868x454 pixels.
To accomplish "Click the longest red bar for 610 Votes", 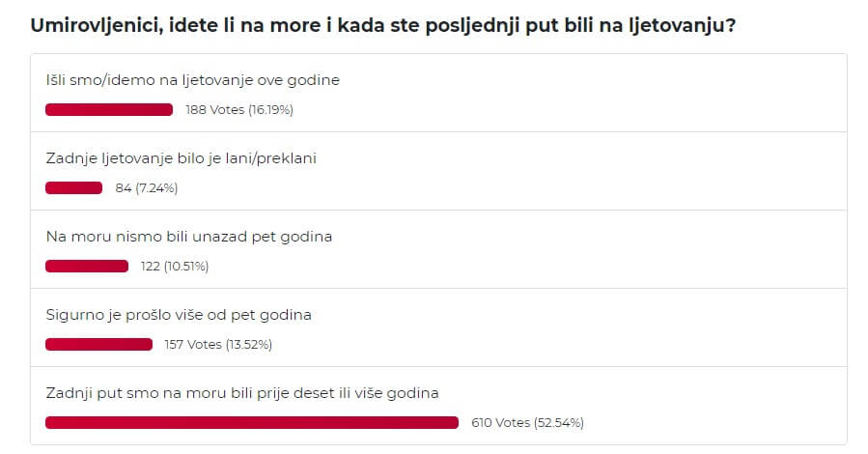I will click(x=252, y=422).
